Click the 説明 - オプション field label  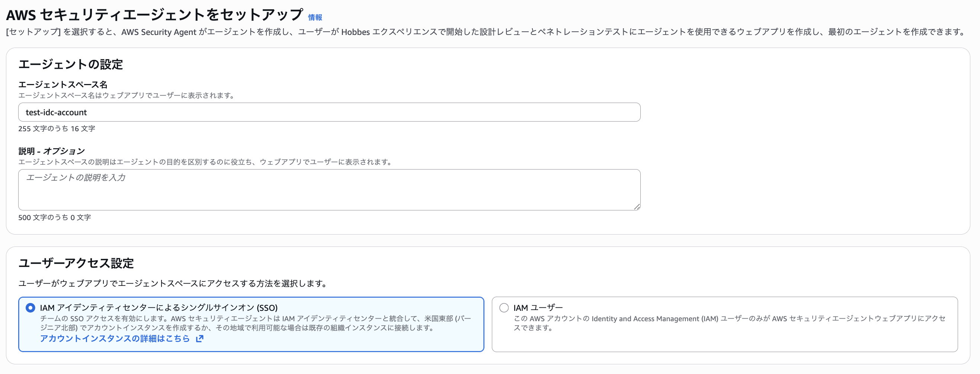click(51, 151)
